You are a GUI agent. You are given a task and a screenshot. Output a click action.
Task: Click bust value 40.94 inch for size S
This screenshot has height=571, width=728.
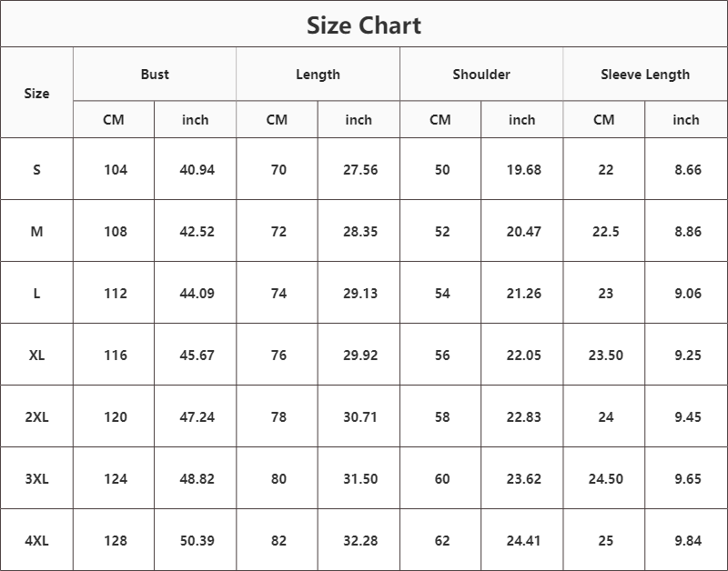point(197,170)
